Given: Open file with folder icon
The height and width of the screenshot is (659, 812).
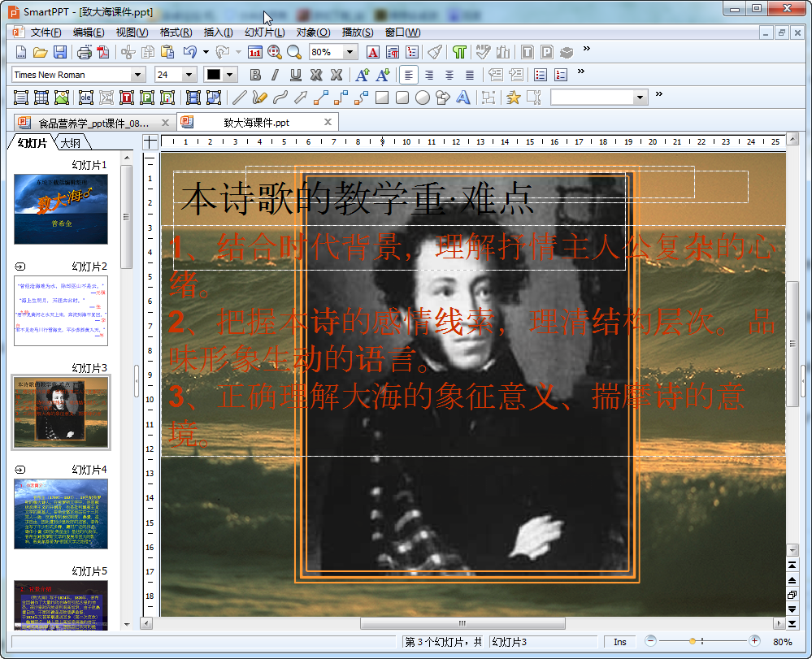Looking at the screenshot, I should [41, 52].
